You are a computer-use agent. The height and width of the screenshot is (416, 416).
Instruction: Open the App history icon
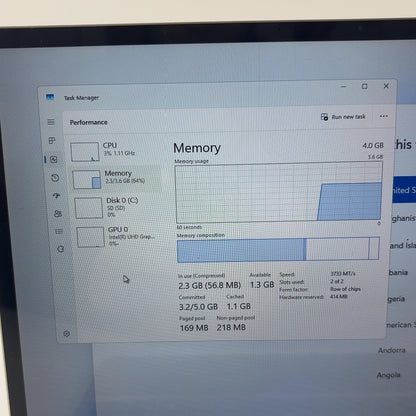(x=55, y=178)
